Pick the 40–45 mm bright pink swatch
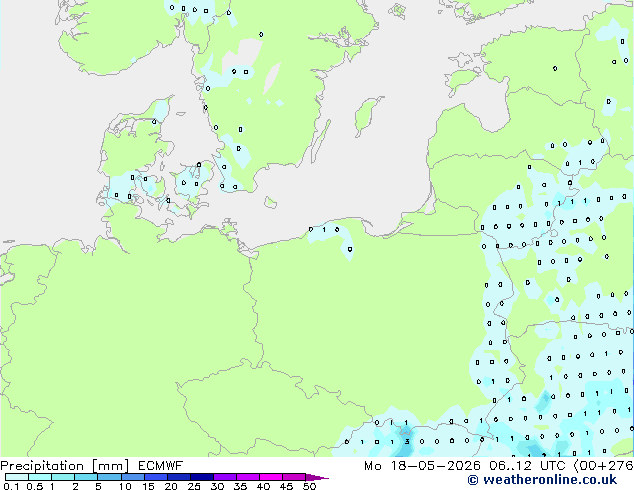This screenshot has width=634, height=490. (x=271, y=477)
